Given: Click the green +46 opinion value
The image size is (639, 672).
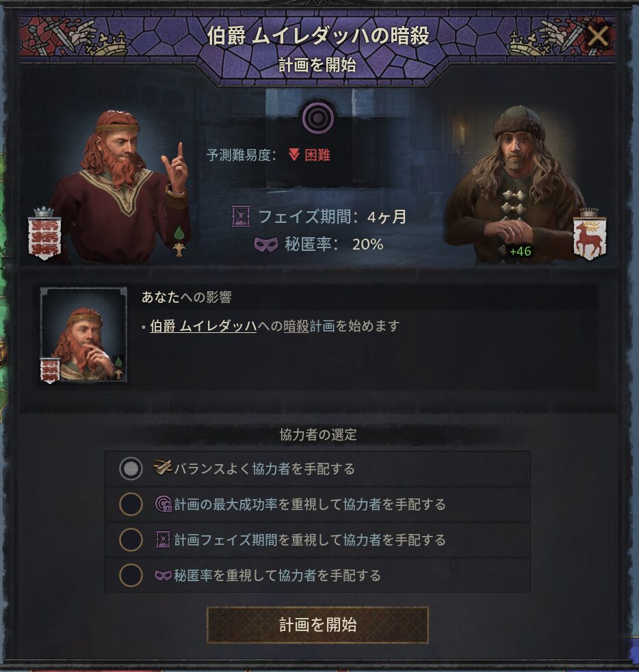Looking at the screenshot, I should pyautogui.click(x=520, y=251).
